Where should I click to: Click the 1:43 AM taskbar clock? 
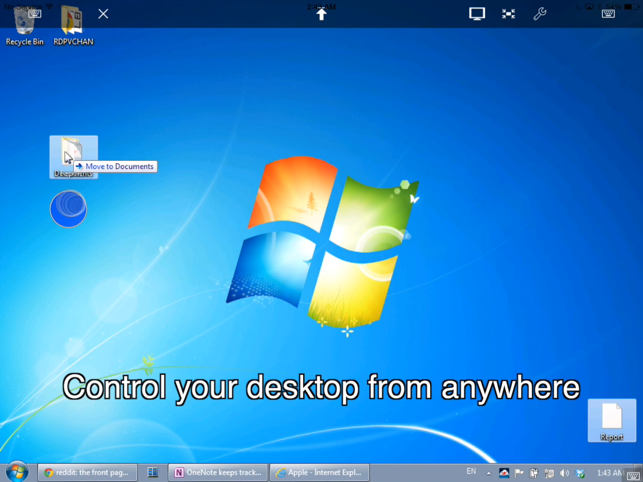coord(609,473)
